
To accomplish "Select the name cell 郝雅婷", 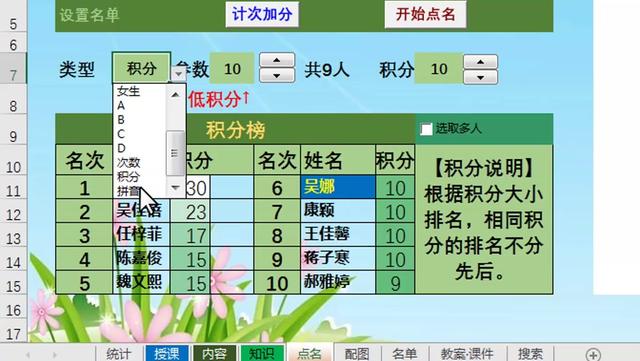I will pos(338,282).
